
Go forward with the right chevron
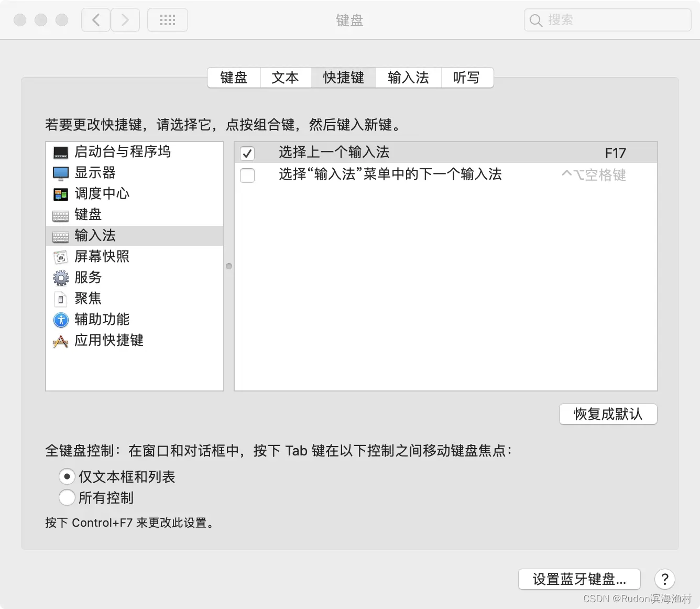(x=125, y=20)
